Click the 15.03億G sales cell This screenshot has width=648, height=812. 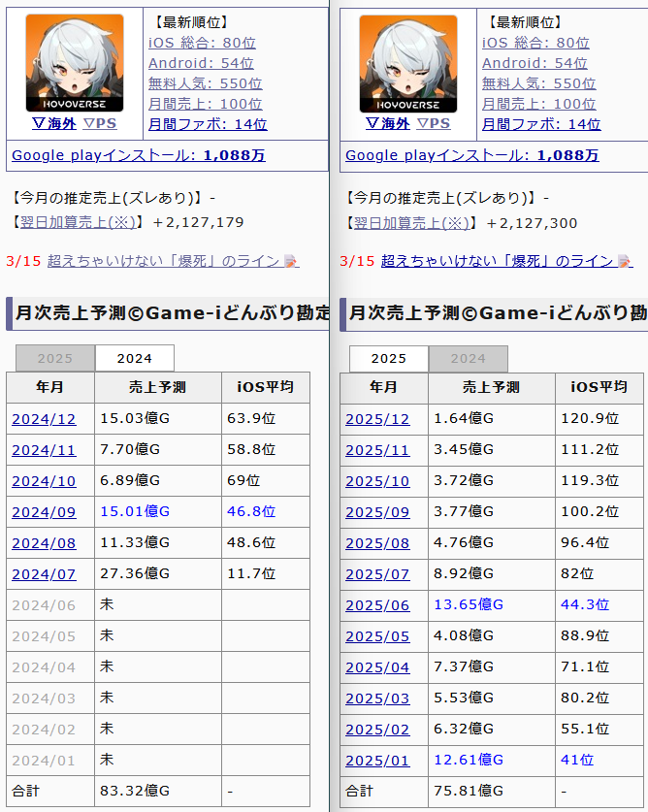(158, 418)
